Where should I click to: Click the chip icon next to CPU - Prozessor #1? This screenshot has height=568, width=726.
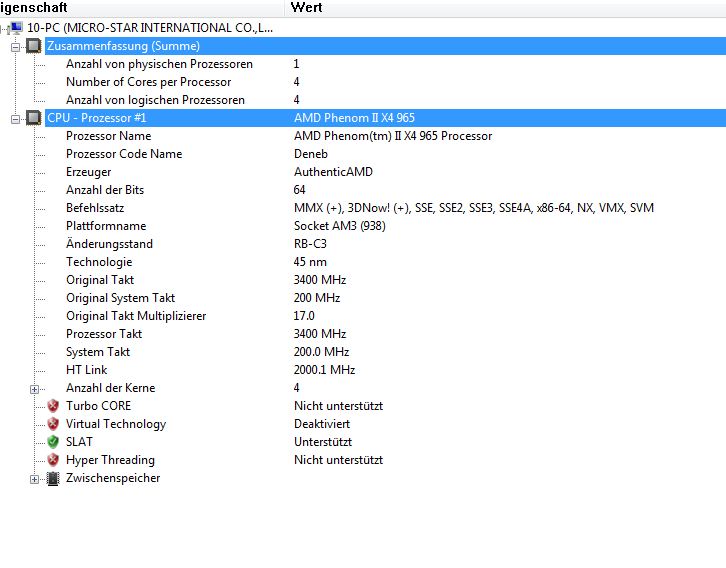pyautogui.click(x=33, y=118)
